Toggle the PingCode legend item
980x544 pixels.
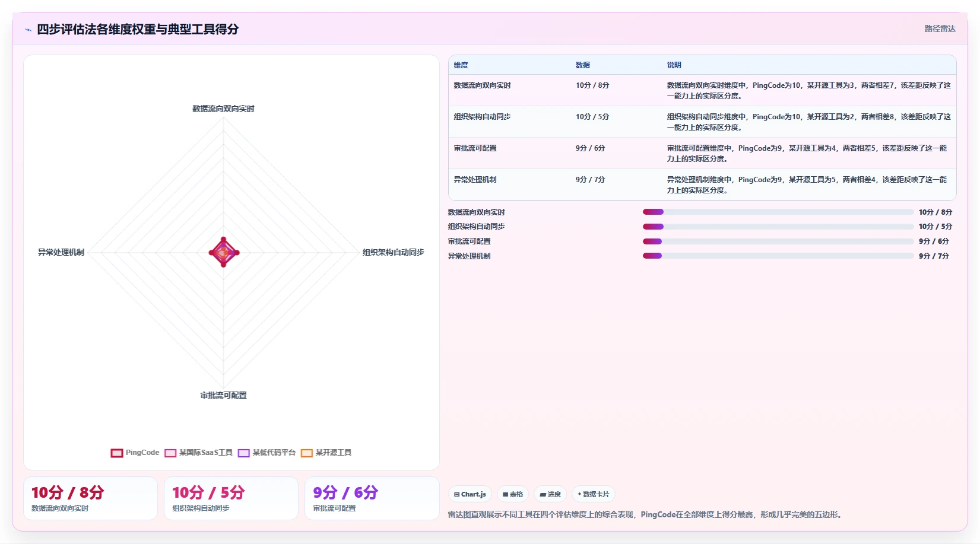tap(135, 453)
